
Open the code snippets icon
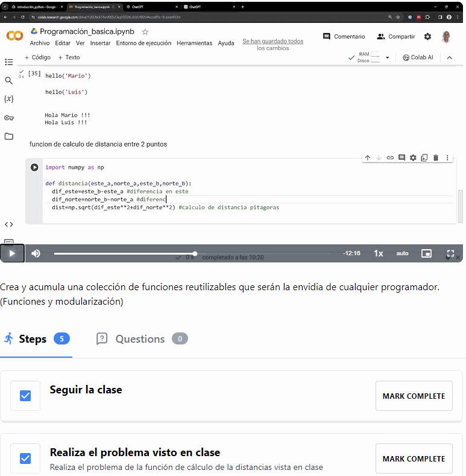tap(9, 224)
